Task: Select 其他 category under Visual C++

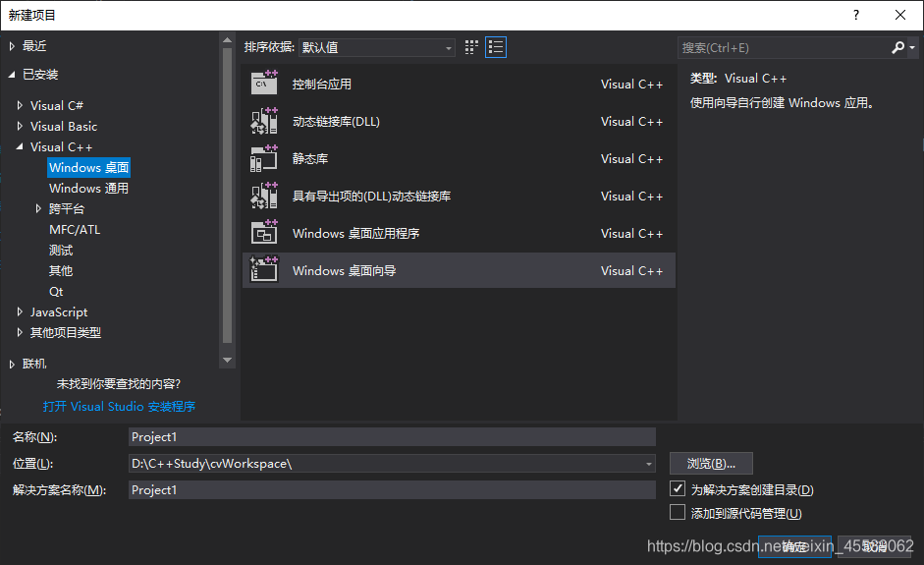Action: click(x=61, y=270)
